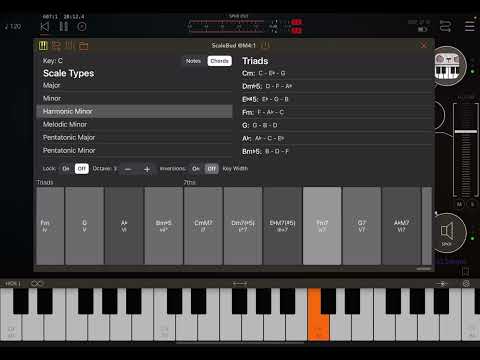Open the MIDI routing icon in ScaleBud toolbar
The width and height of the screenshot is (480, 360).
(56, 46)
